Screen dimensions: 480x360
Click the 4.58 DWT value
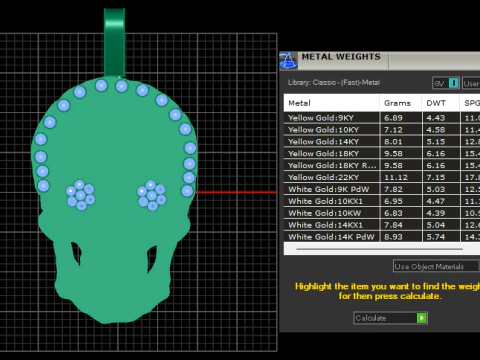[436, 130]
